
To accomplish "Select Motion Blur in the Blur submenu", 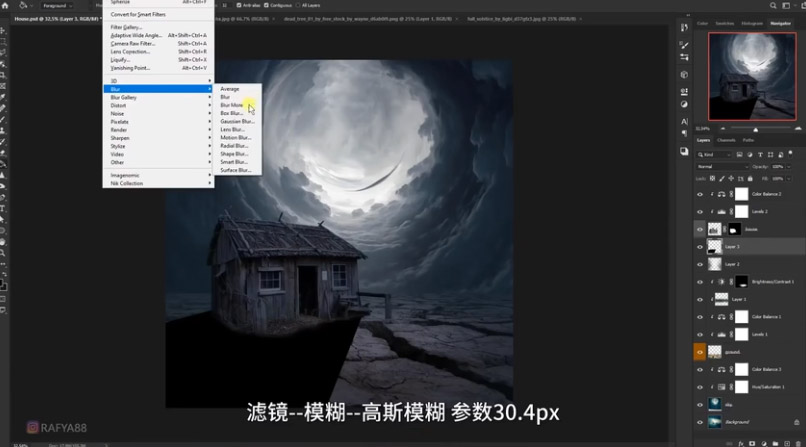I will coord(236,138).
